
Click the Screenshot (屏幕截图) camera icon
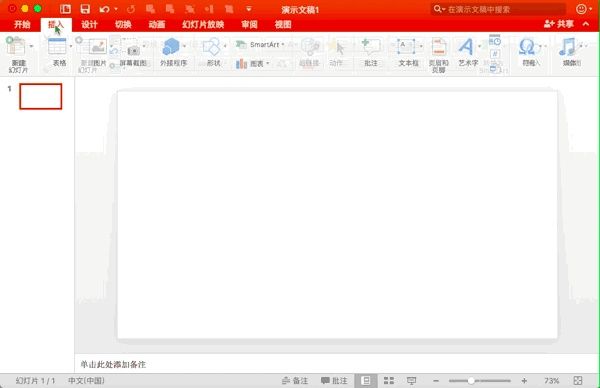(x=133, y=50)
